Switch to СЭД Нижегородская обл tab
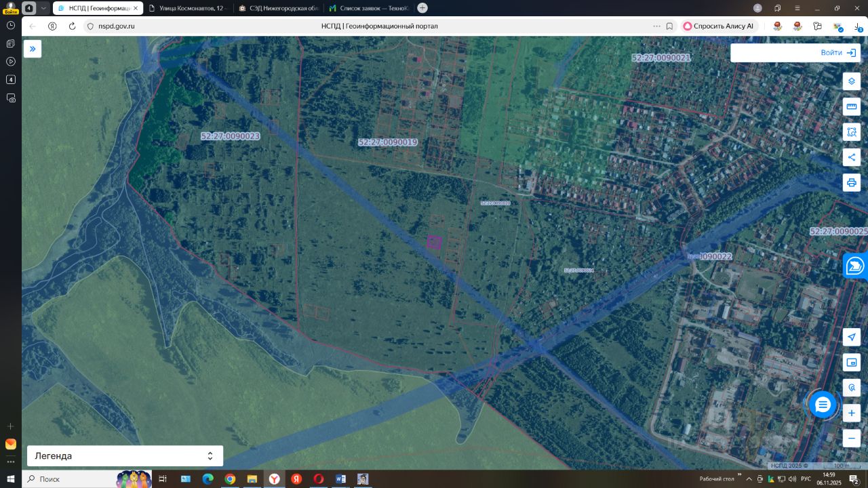The height and width of the screenshot is (488, 868). (279, 8)
